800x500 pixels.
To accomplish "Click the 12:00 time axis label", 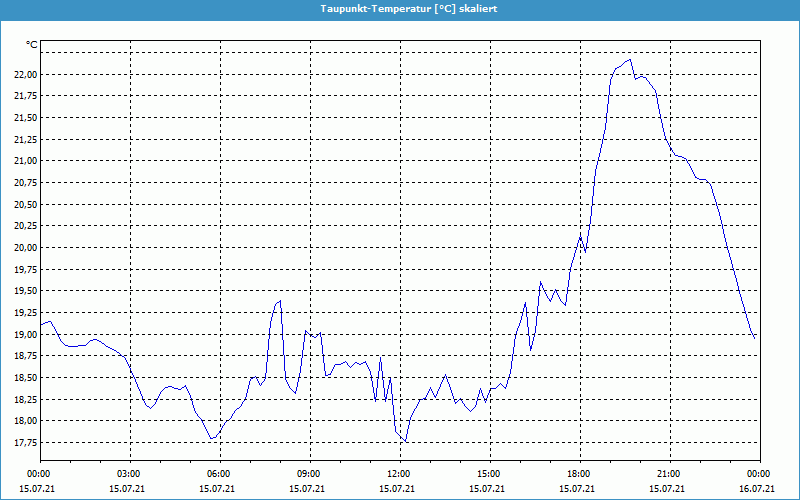I will (398, 474).
